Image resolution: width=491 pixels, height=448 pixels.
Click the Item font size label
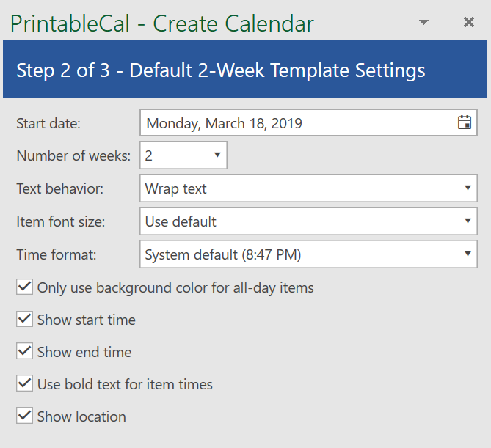(61, 221)
